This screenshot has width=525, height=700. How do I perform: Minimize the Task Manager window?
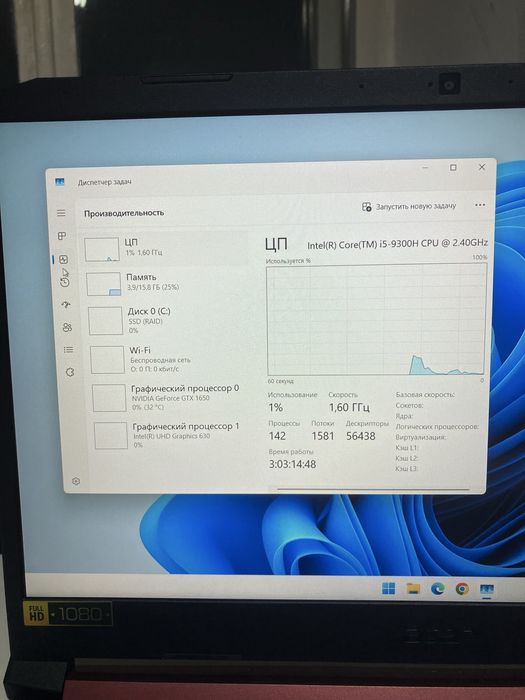pyautogui.click(x=425, y=167)
